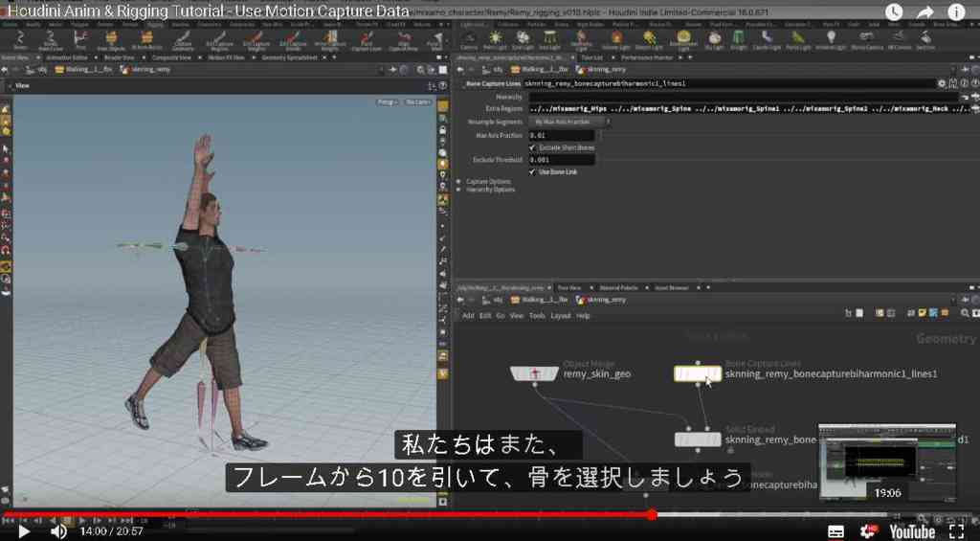Open the Render View tab

pyautogui.click(x=119, y=57)
